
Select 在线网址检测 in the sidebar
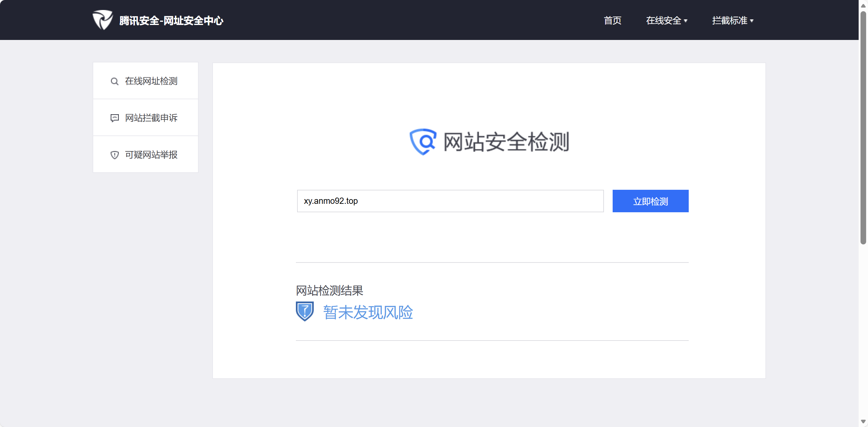[151, 81]
